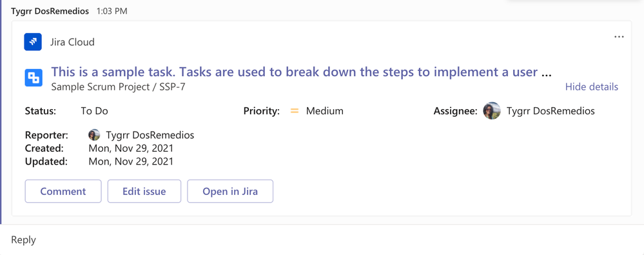Click Sample Scrum Project / SSP-7 text
Image resolution: width=644 pixels, height=255 pixels.
pos(118,87)
